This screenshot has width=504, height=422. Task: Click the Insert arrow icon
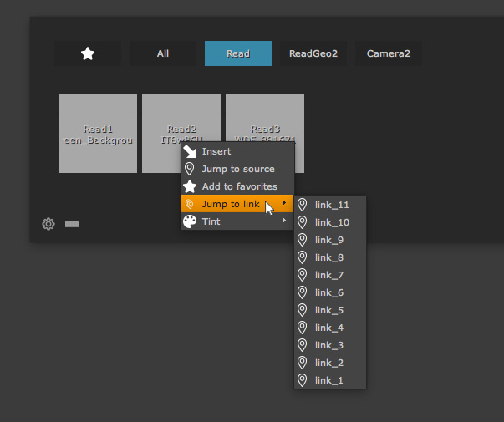coord(190,151)
